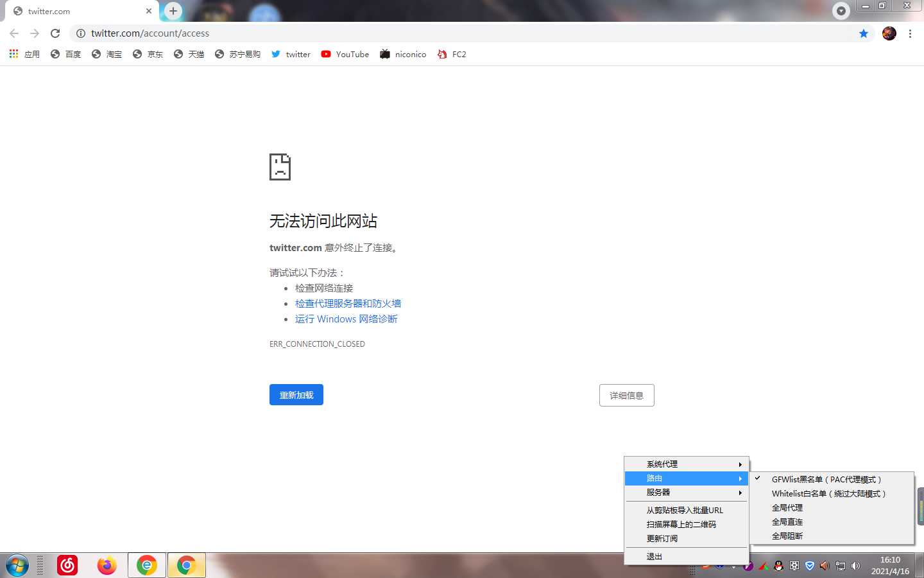Open QQ from the system tray
Screen dimensions: 924x578
(x=777, y=566)
